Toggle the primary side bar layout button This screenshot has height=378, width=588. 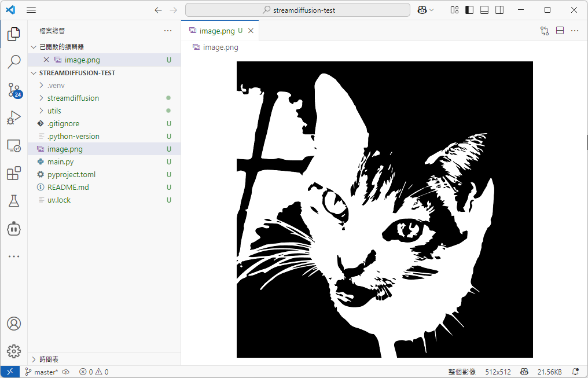(x=469, y=10)
